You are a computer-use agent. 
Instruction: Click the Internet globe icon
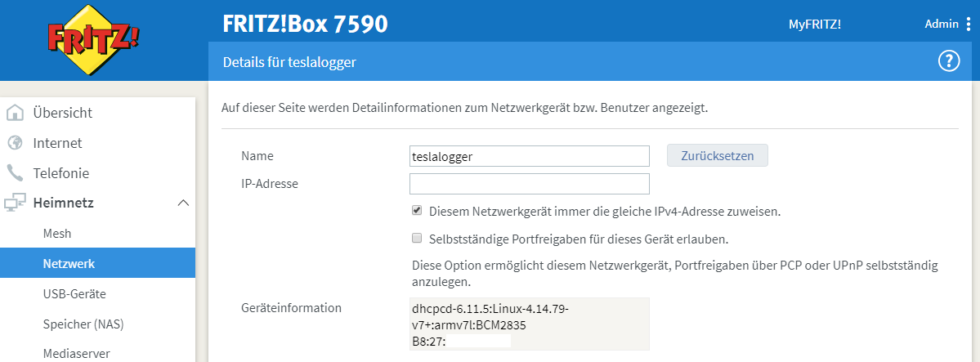tap(15, 143)
